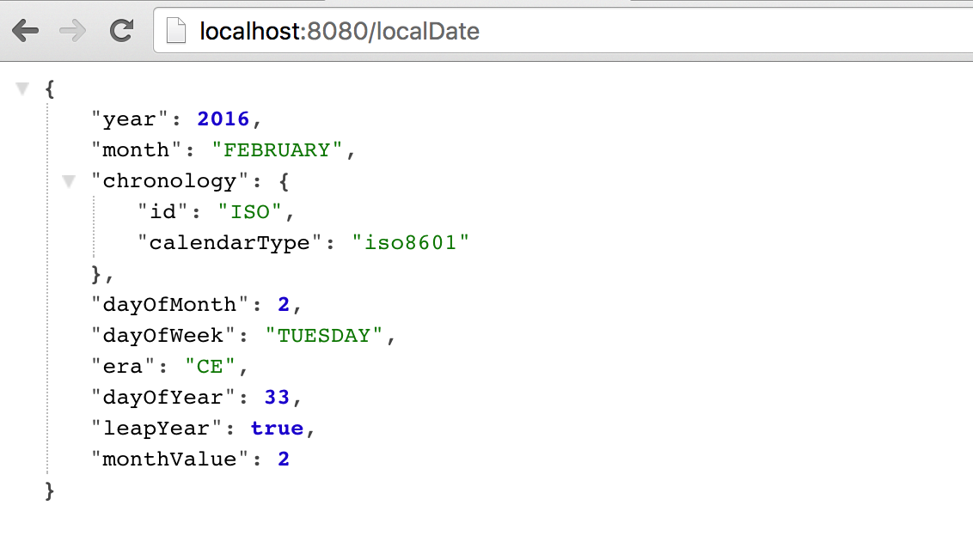Click the opening brace of the JSON object
This screenshot has width=973, height=560.
[49, 88]
